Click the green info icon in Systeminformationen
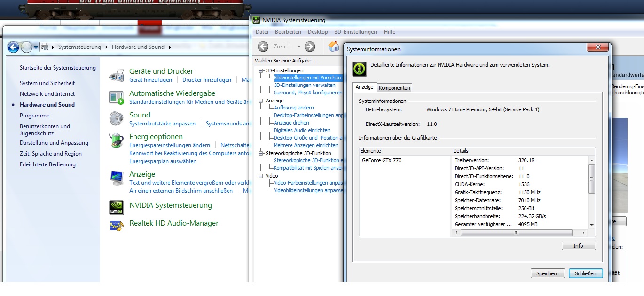644x296 pixels. pos(360,69)
